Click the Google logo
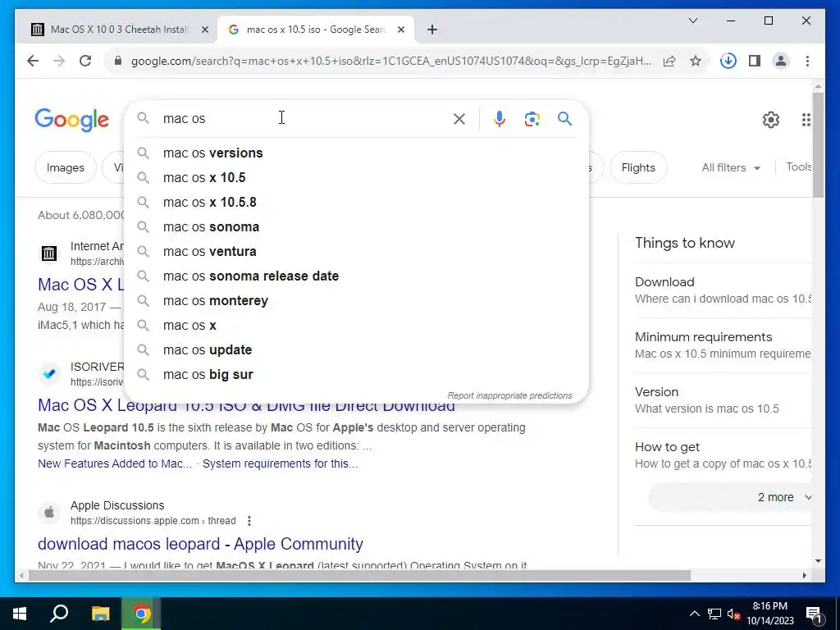The width and height of the screenshot is (840, 630). coord(72,120)
